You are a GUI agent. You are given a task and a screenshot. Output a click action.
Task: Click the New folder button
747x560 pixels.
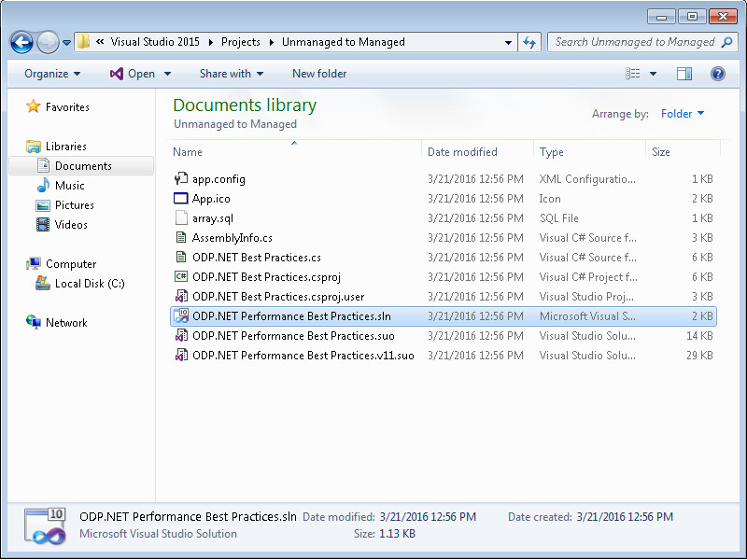click(x=318, y=74)
